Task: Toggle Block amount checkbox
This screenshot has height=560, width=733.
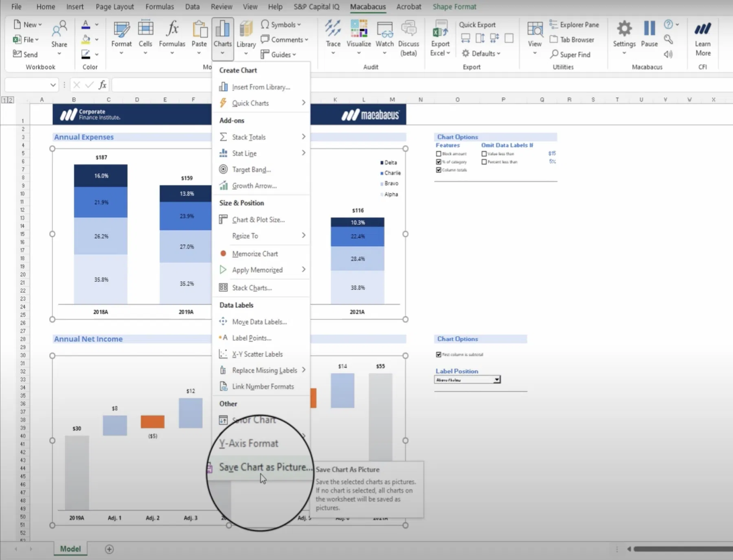Action: pyautogui.click(x=439, y=154)
